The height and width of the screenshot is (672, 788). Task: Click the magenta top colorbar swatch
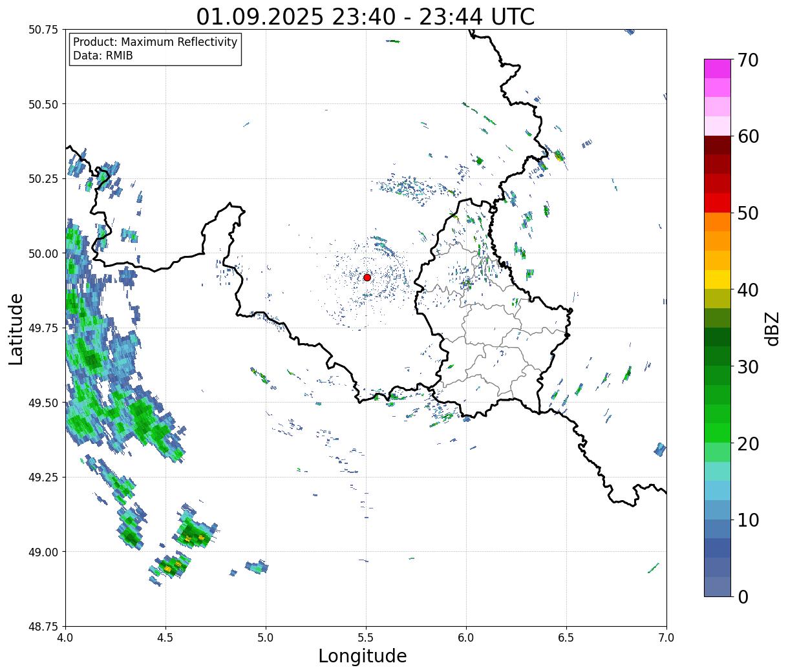coord(718,68)
